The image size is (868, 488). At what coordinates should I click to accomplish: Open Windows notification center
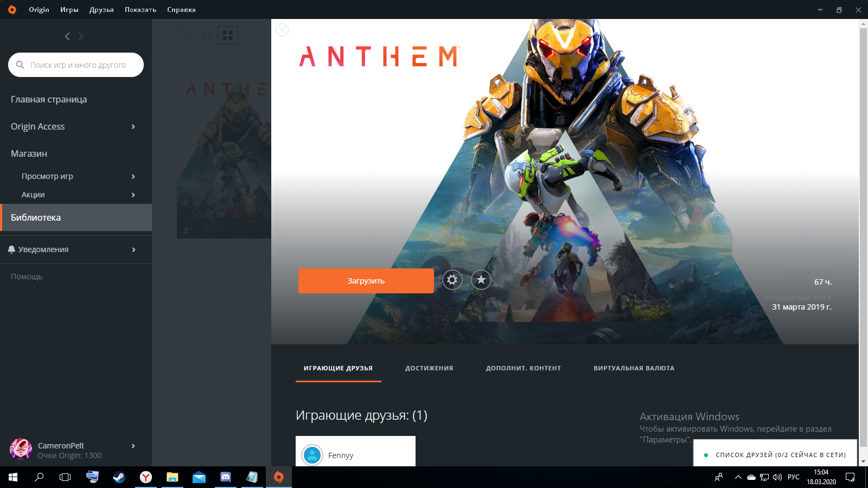point(850,477)
